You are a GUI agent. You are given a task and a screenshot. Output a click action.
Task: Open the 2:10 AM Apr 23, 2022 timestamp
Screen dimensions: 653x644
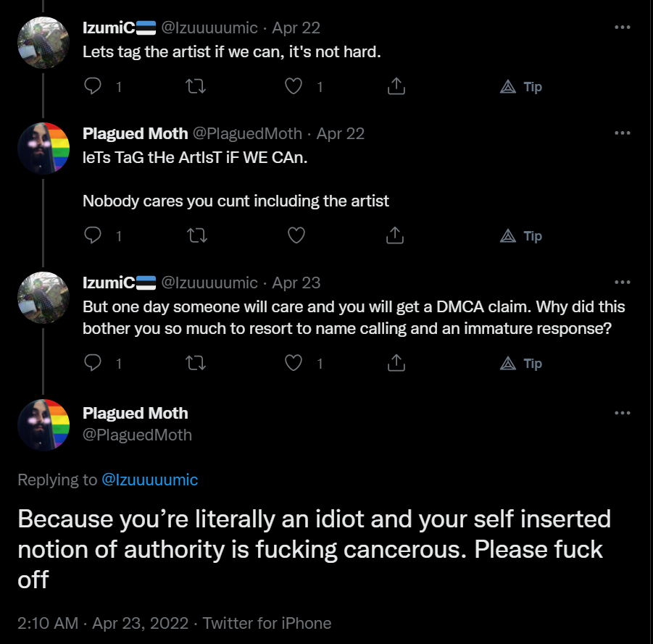(103, 623)
